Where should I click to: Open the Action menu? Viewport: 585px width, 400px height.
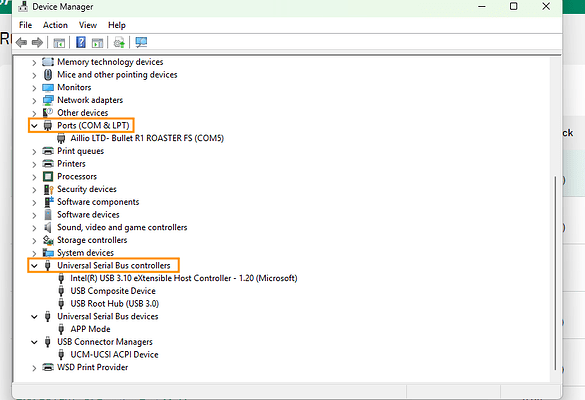[55, 25]
